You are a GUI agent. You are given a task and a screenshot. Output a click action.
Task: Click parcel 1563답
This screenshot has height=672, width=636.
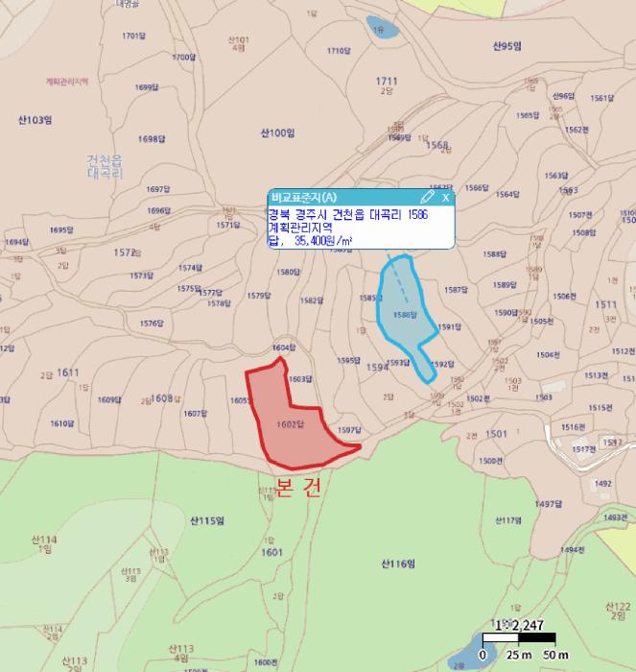[x=556, y=176]
